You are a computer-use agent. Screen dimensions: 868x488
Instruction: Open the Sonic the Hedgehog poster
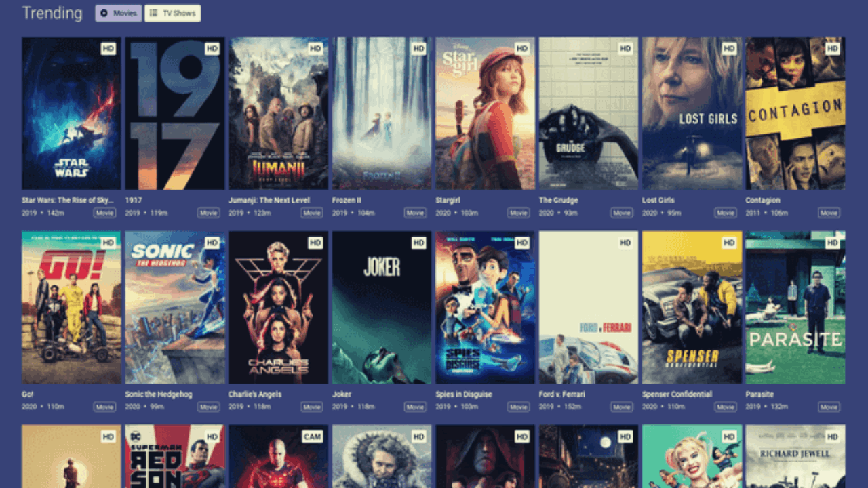click(175, 308)
